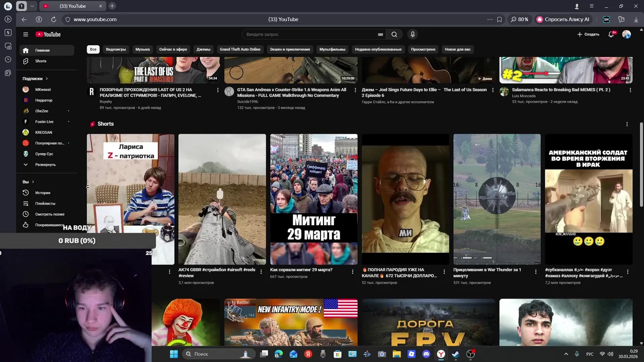Image resolution: width=644 pixels, height=362 pixels.
Task: Open options for Прицеливание в War Thunder short
Action: 536,272
